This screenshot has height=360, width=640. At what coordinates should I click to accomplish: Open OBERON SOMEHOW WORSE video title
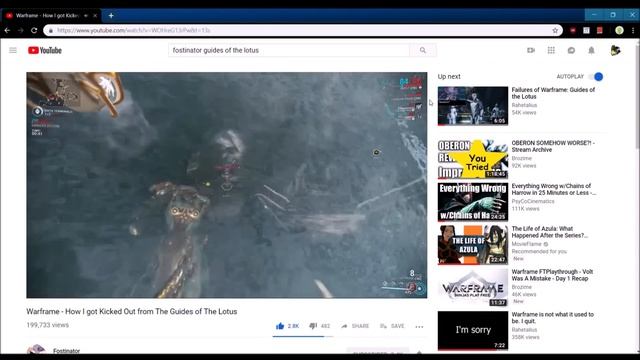coord(553,146)
